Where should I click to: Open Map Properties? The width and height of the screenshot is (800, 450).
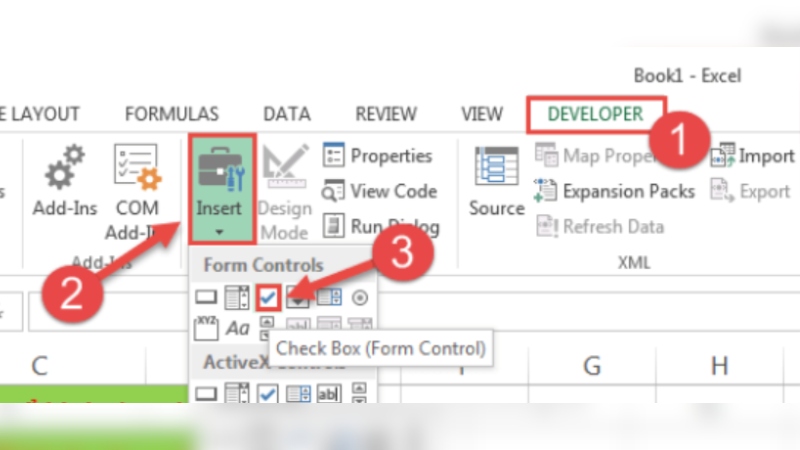point(595,156)
